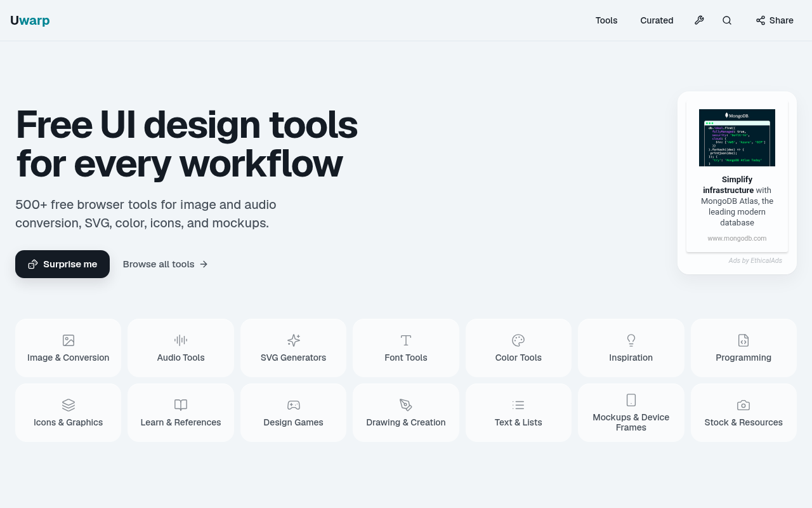Open the Image & Conversion category
This screenshot has height=508, width=812.
pos(69,348)
